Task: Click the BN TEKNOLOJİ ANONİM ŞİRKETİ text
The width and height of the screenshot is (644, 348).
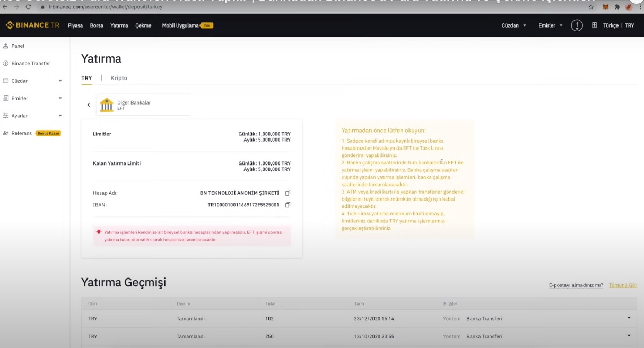Action: (x=239, y=193)
